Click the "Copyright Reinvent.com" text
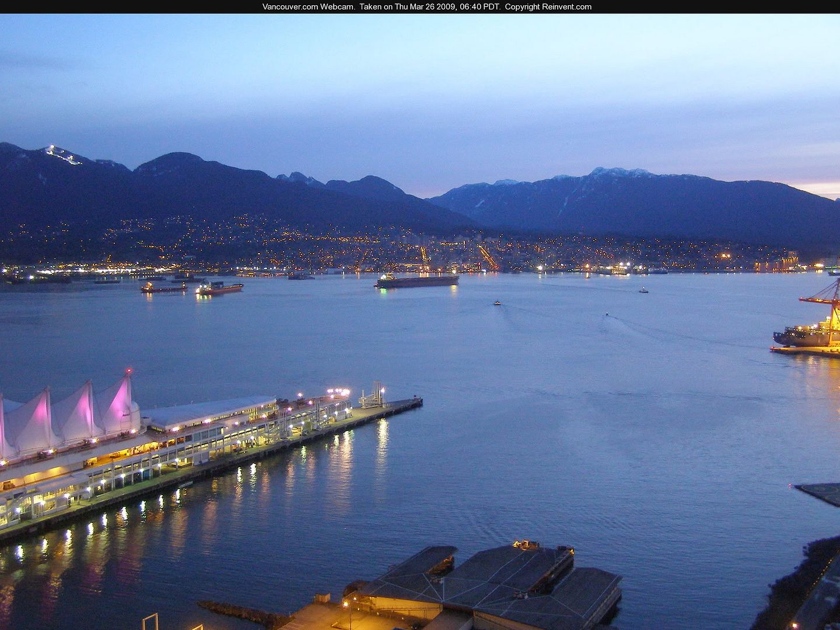This screenshot has width=840, height=630. click(548, 7)
